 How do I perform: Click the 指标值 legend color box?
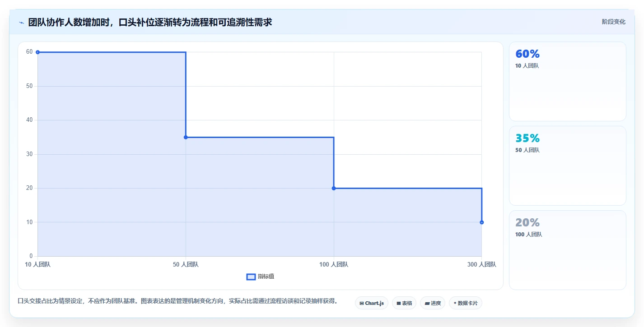(x=251, y=276)
